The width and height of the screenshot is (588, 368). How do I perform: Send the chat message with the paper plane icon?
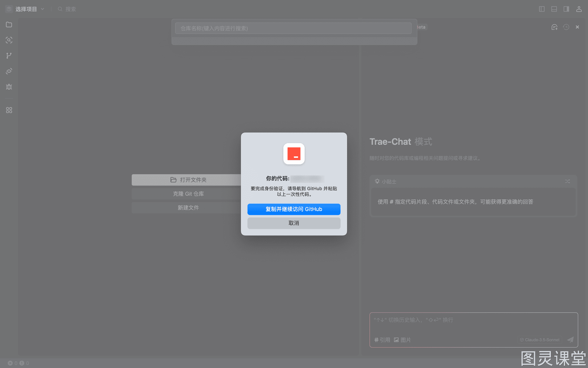(x=570, y=340)
